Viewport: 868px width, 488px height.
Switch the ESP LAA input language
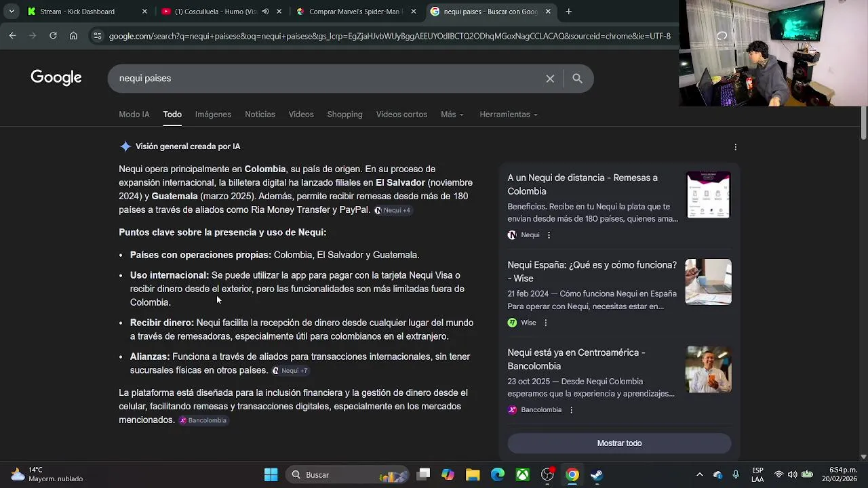click(757, 475)
